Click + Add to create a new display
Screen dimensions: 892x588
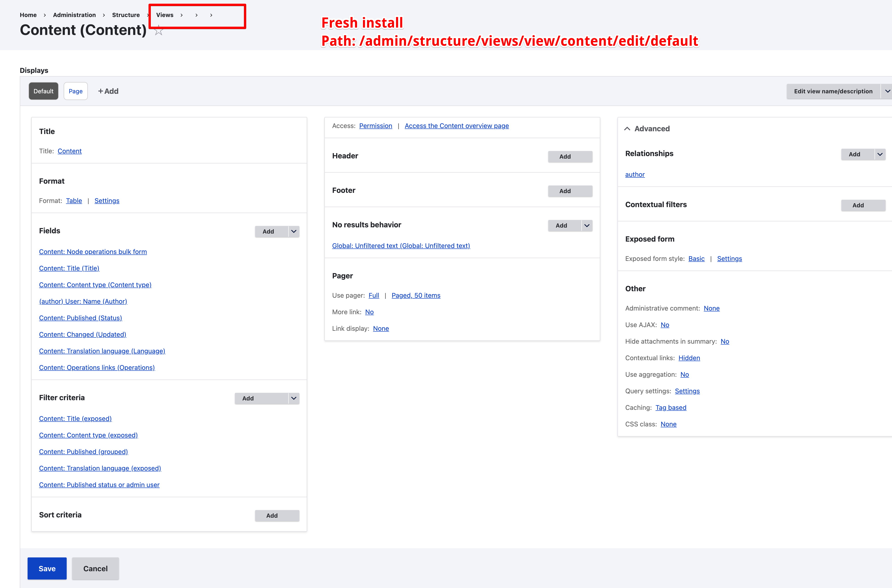[x=108, y=91]
